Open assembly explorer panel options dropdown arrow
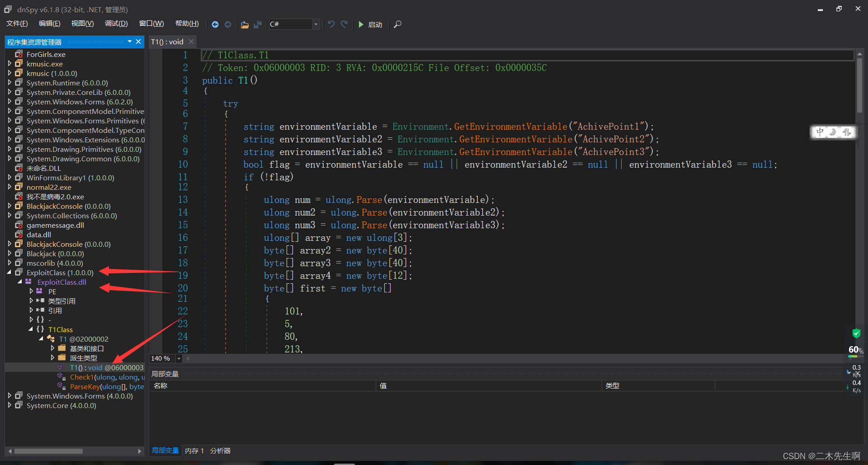868x465 pixels. pyautogui.click(x=130, y=42)
